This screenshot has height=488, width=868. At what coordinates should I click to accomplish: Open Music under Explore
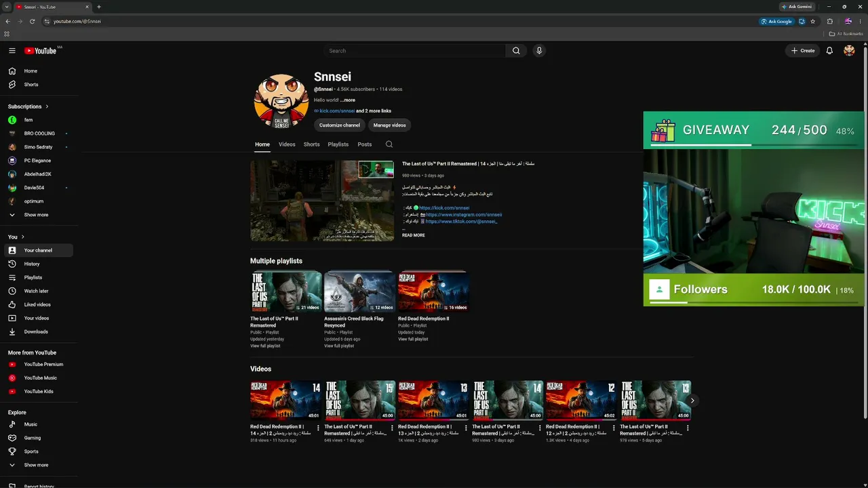39,424
